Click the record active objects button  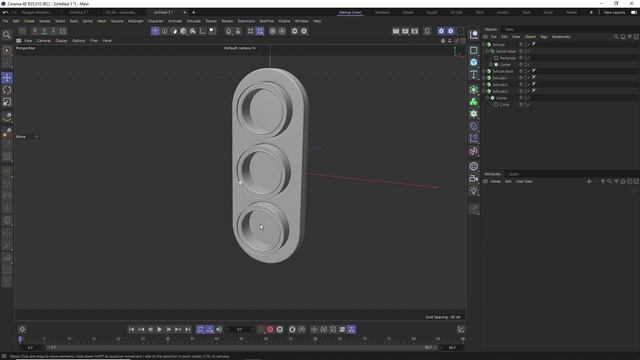(270, 329)
